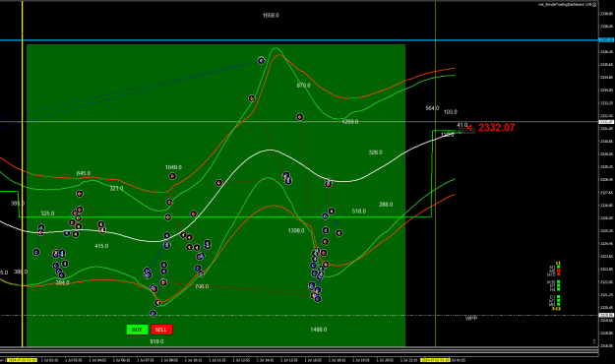
Task: Click the 288.0 value label
Action: point(386,205)
